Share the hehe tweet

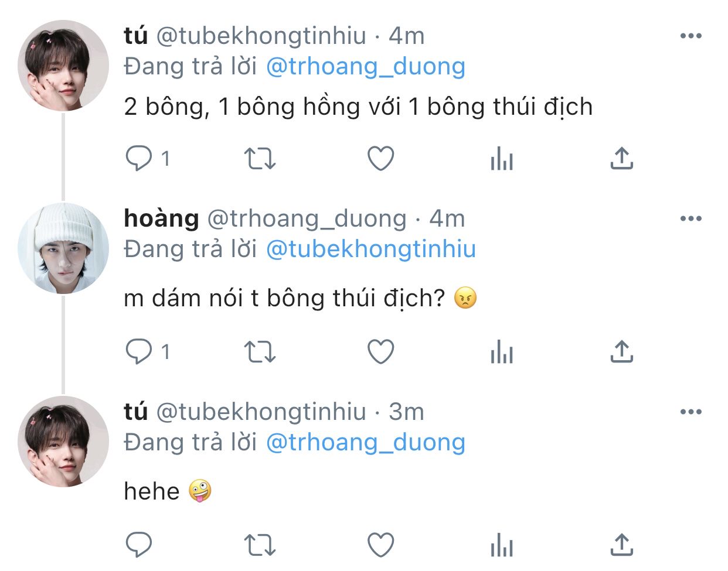pyautogui.click(x=621, y=545)
